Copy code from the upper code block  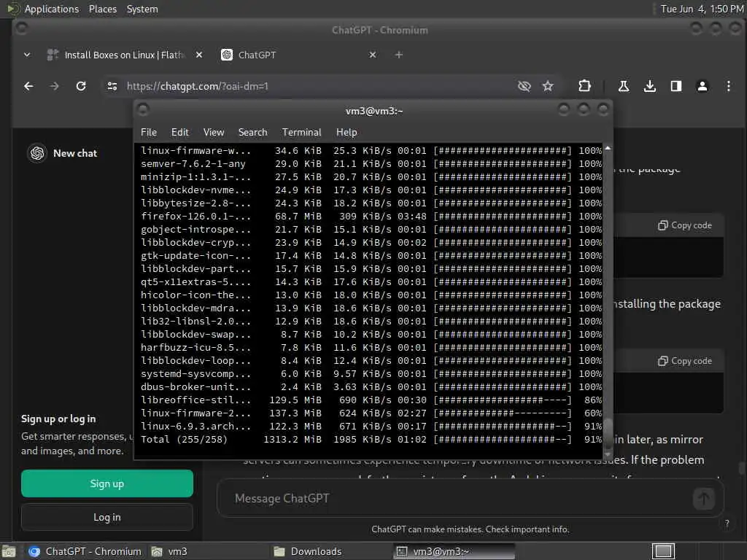coord(684,225)
